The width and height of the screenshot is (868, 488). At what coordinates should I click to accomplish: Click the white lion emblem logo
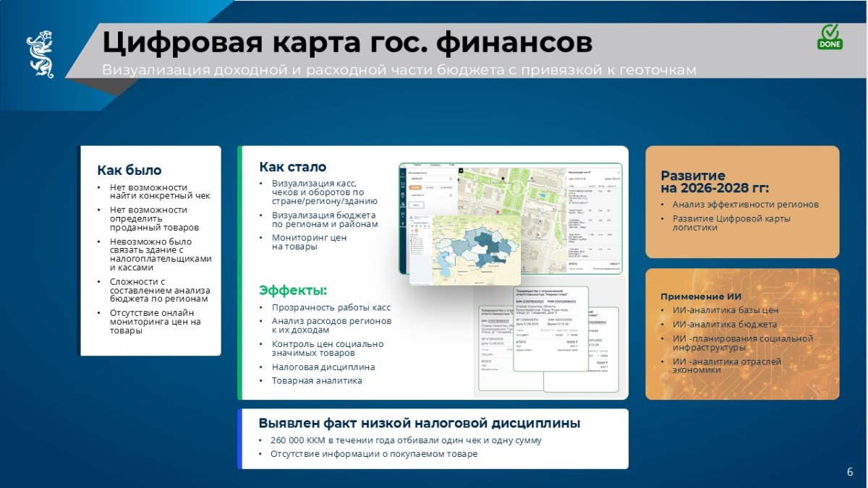41,53
